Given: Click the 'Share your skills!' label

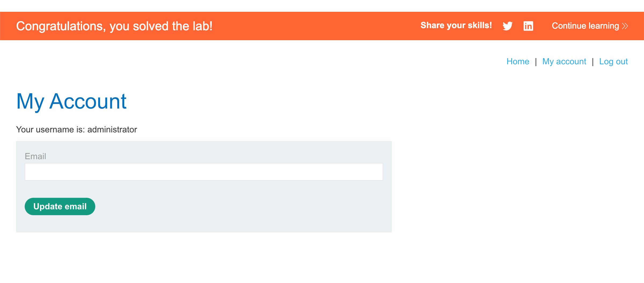Looking at the screenshot, I should coord(456,25).
